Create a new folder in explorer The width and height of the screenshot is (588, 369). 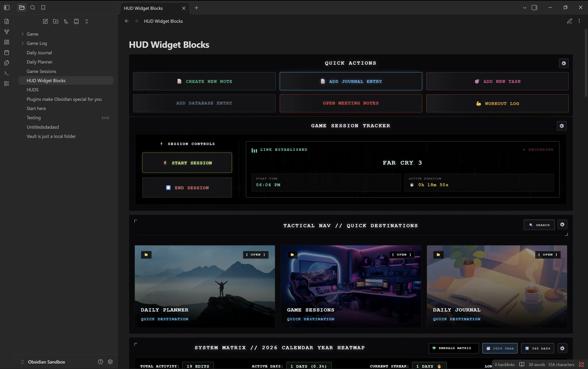pos(56,21)
